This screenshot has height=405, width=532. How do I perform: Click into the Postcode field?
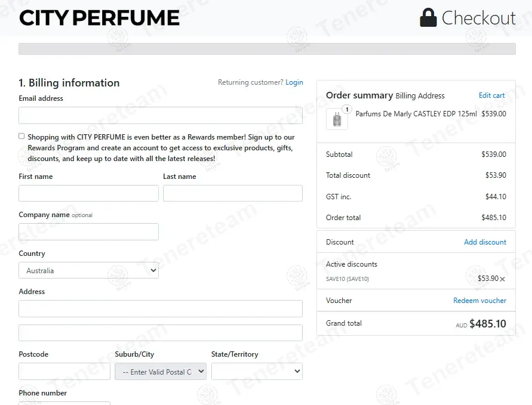(64, 372)
